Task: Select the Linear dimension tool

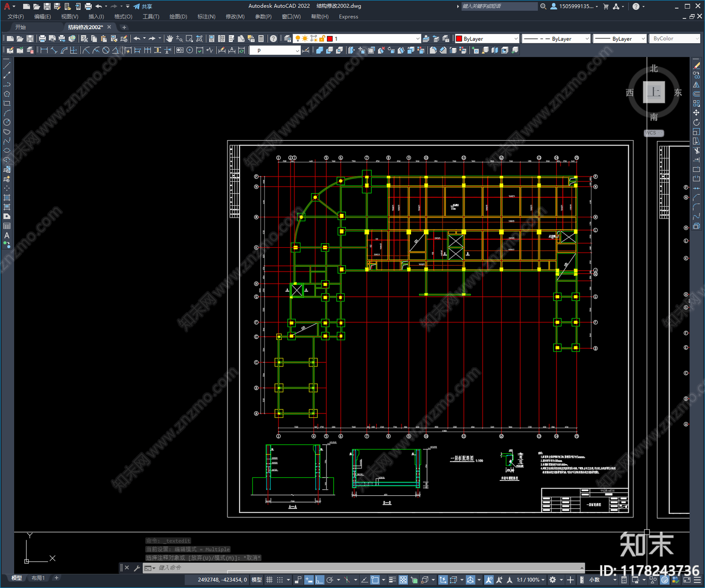Action: click(44, 50)
